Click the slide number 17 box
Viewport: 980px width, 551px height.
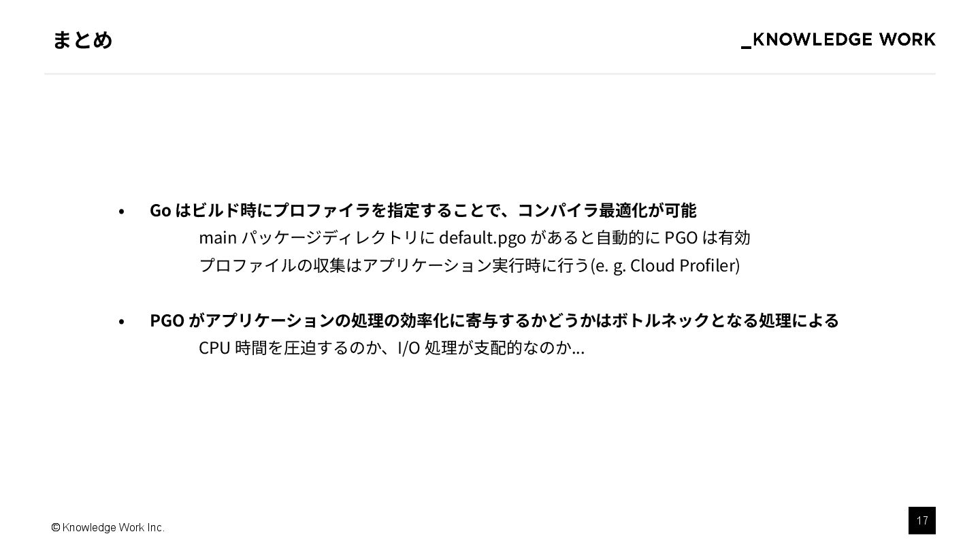[x=921, y=520]
